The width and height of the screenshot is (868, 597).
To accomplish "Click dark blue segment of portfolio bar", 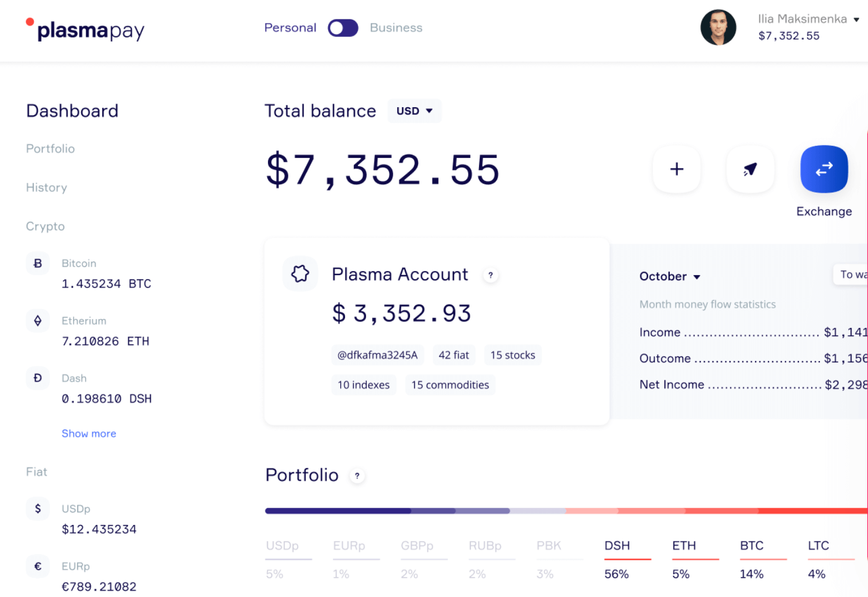I will coord(337,511).
